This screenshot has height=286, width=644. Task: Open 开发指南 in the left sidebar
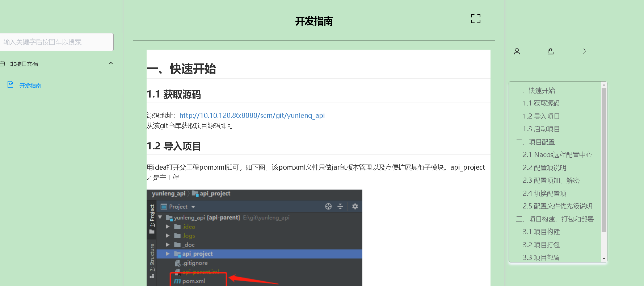tap(30, 86)
